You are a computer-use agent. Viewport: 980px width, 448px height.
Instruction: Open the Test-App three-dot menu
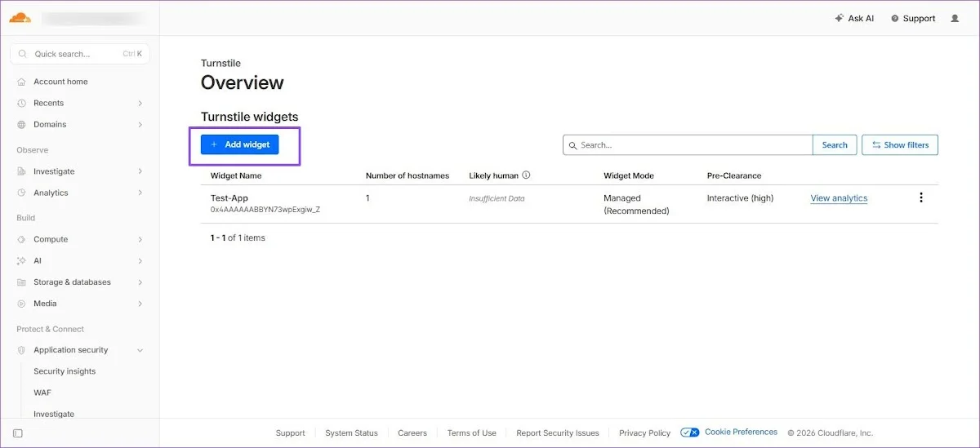point(921,197)
